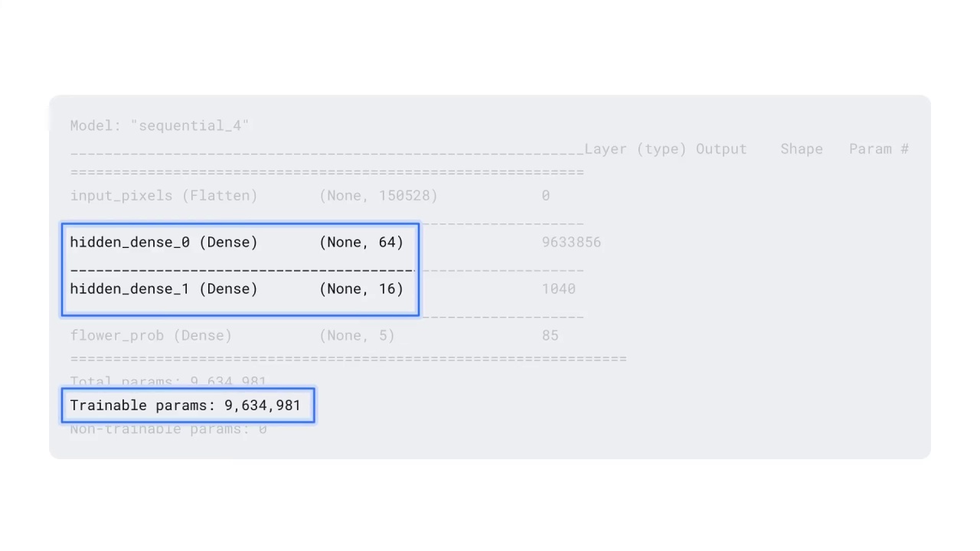
Task: Select the flower_prob (Dense) layer name
Action: coord(151,336)
